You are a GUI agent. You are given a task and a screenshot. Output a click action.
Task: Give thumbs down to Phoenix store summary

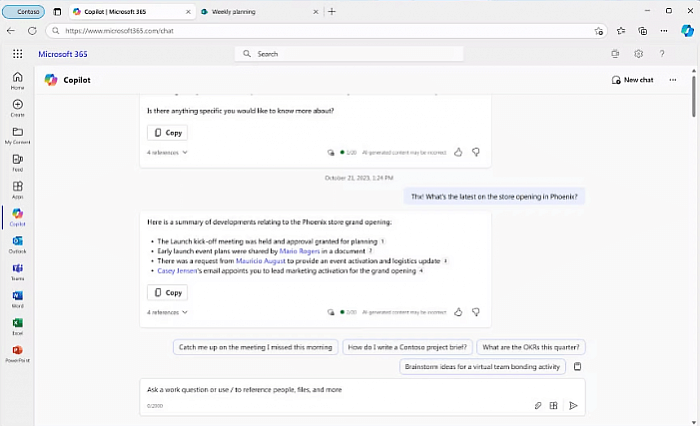coord(476,312)
